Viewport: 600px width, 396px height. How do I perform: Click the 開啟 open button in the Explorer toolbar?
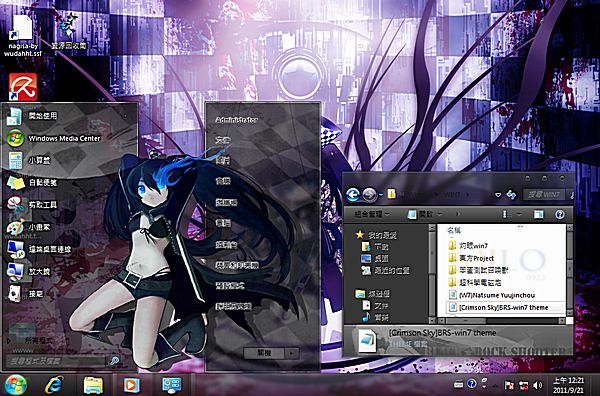pyautogui.click(x=421, y=214)
